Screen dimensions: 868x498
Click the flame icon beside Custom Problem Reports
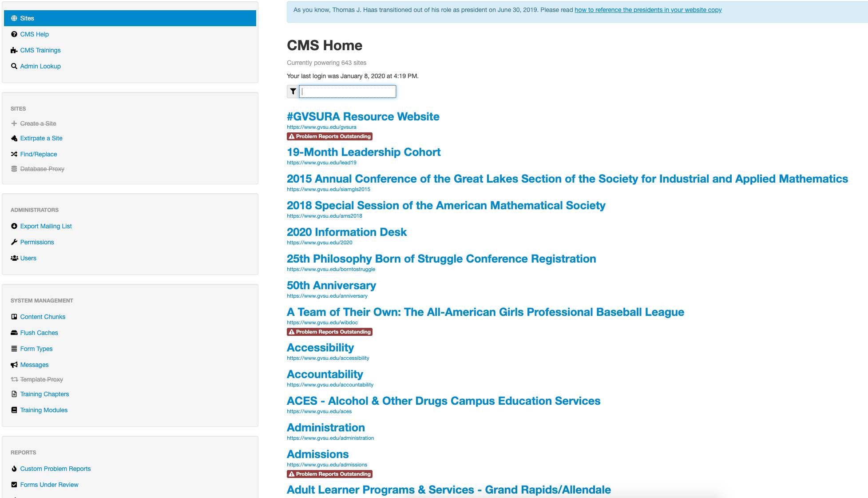point(14,469)
